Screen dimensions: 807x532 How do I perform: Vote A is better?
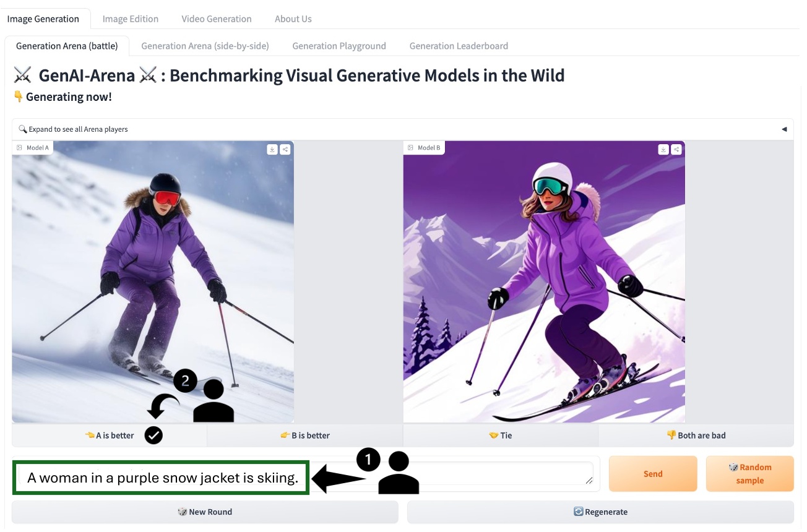pos(110,435)
